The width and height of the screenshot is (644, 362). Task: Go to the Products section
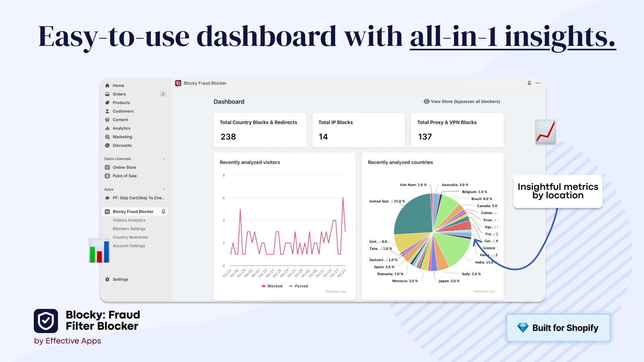(121, 103)
